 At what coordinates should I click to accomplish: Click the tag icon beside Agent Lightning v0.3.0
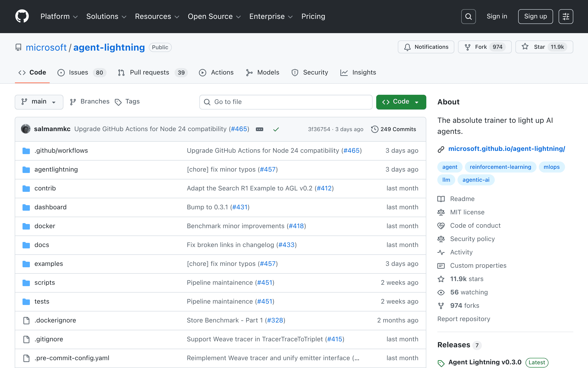[441, 363]
